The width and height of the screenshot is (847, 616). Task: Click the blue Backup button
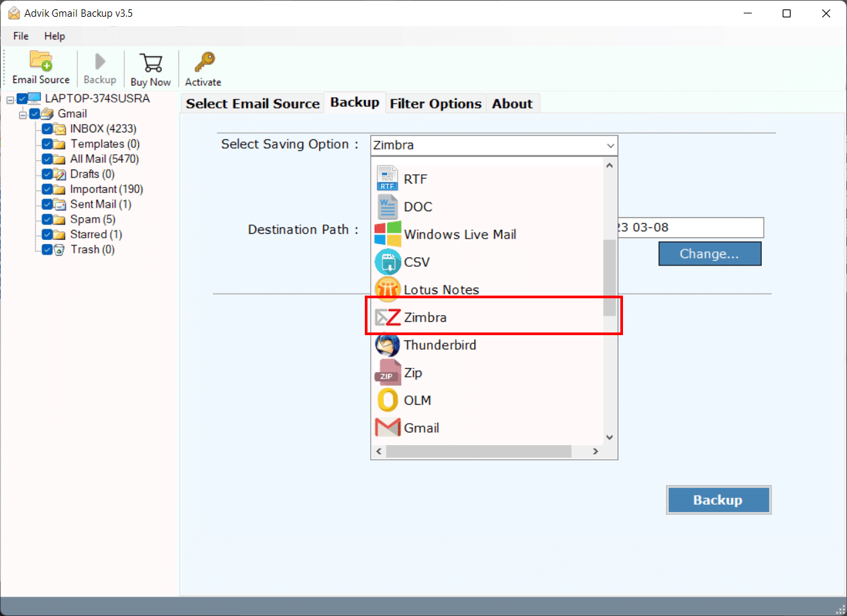point(718,500)
